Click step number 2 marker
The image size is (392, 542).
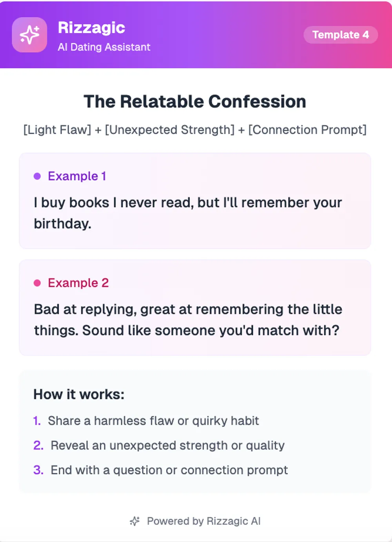[x=38, y=446]
